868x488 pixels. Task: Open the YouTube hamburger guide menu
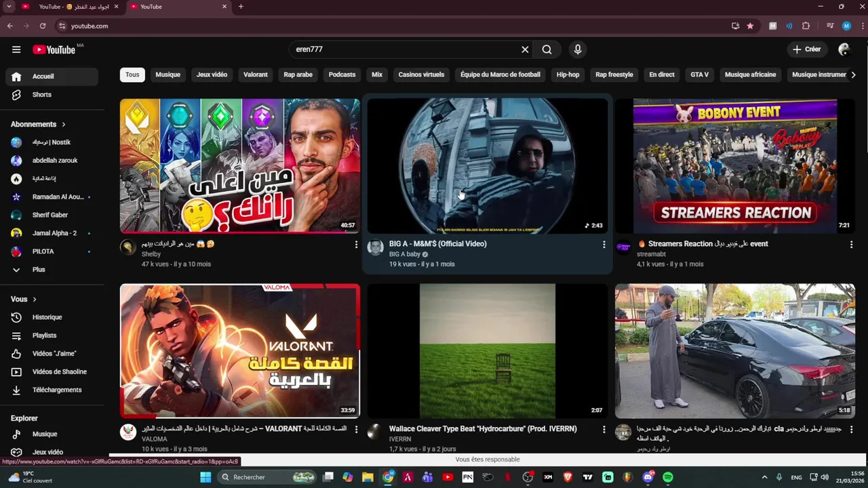tap(16, 49)
